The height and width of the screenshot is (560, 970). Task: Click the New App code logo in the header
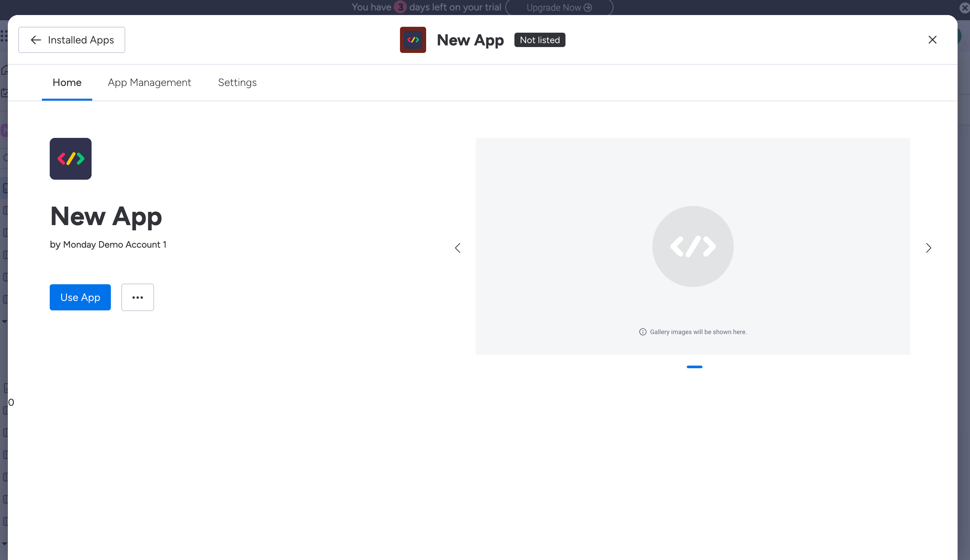[x=413, y=40]
